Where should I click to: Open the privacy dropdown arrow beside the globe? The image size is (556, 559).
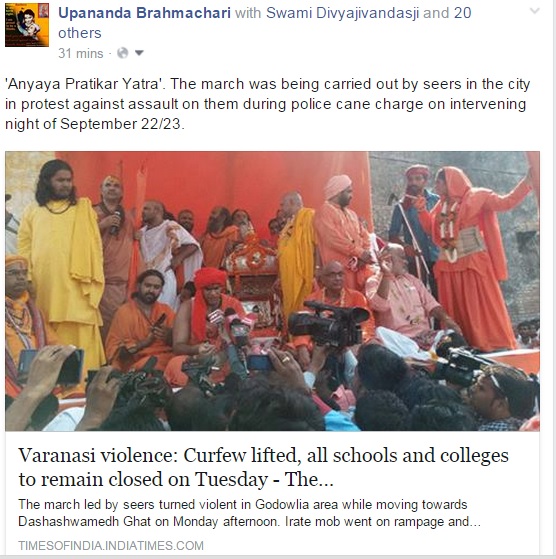click(x=139, y=53)
